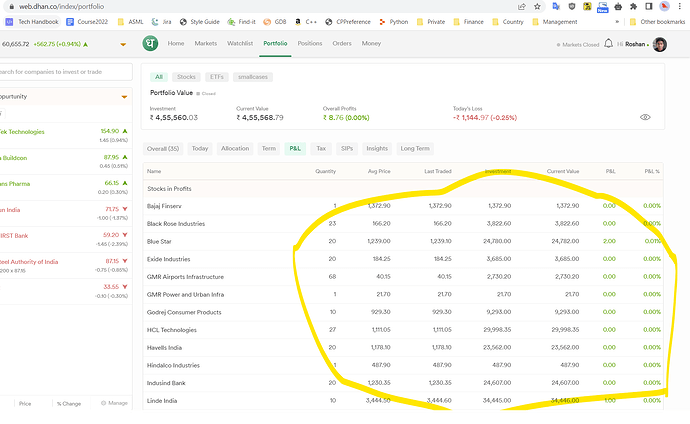The width and height of the screenshot is (690, 424).
Task: Open Tech Handbook bookmark
Action: pos(32,22)
